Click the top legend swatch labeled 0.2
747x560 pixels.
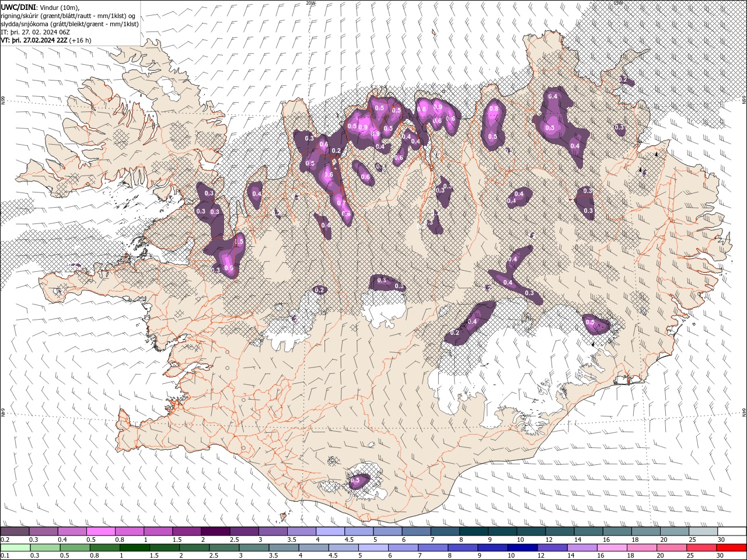pyautogui.click(x=15, y=531)
